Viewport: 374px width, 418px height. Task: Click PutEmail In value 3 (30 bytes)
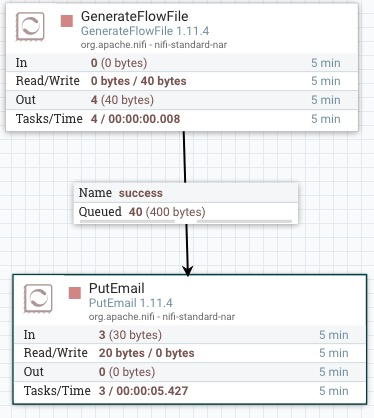tap(130, 335)
